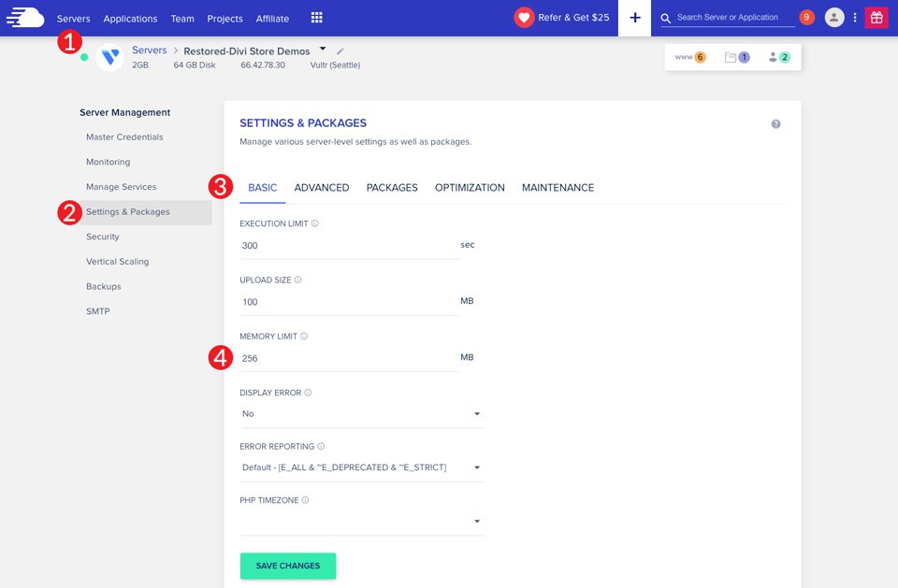
Task: Click the info icon beside Memory Limit
Action: [304, 337]
